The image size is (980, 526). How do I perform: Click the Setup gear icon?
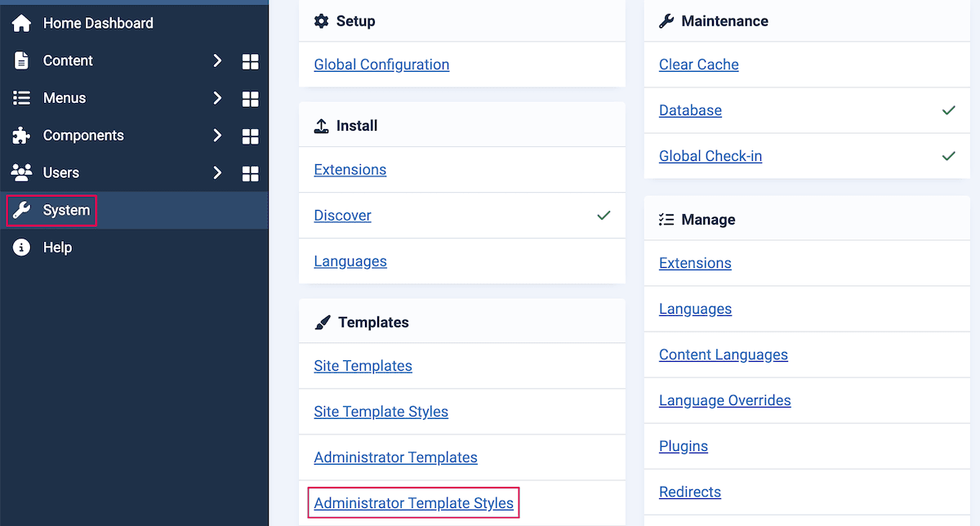coord(322,21)
